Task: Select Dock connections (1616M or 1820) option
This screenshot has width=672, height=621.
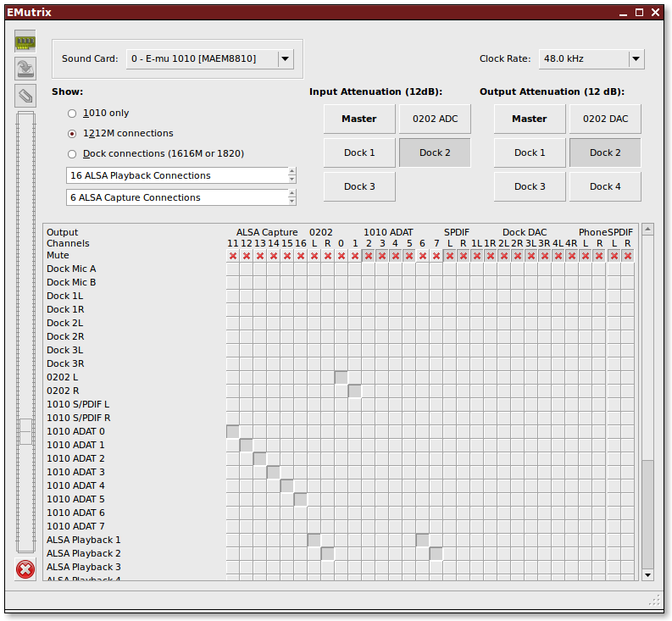Action: click(72, 154)
